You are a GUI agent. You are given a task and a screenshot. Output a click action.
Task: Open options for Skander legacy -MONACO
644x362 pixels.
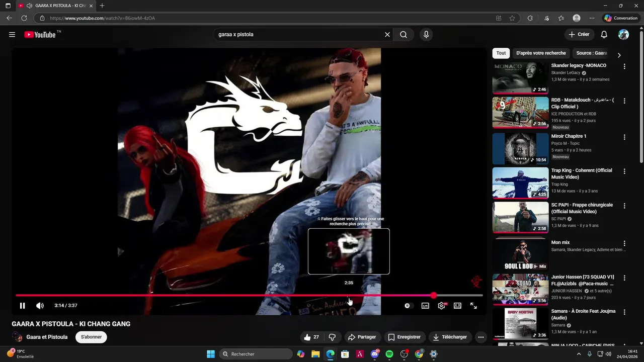(624, 66)
